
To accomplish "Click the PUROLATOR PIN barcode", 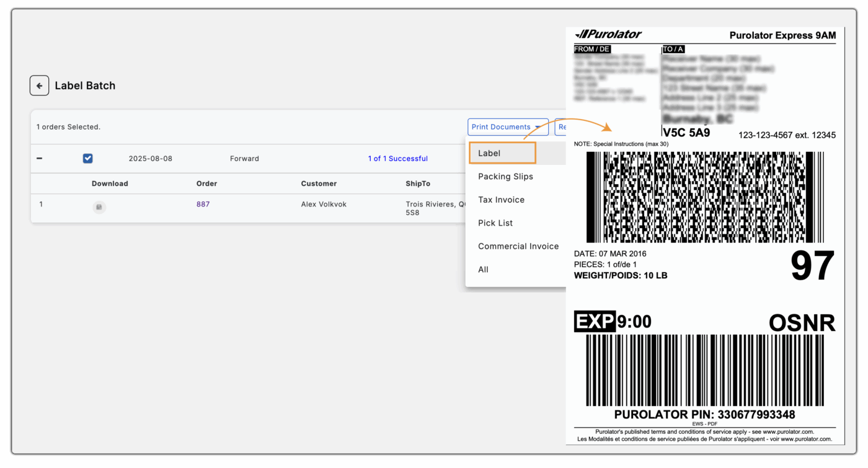I will (705, 372).
